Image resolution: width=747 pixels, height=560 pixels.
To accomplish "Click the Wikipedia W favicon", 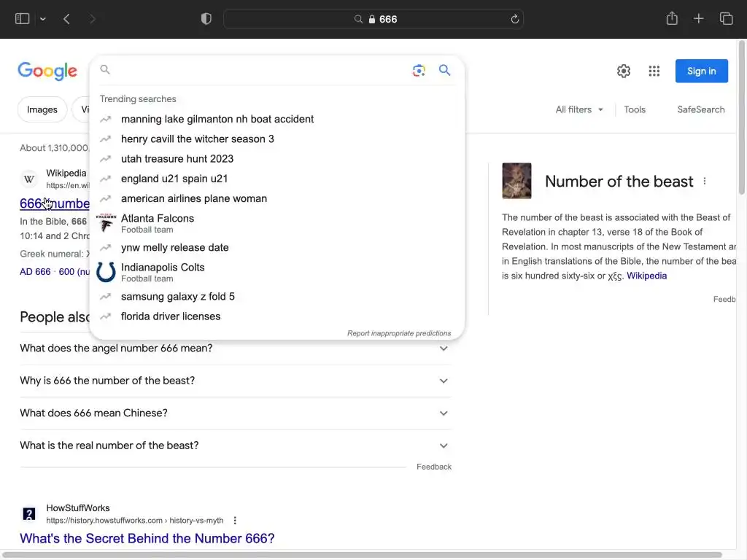I will tap(29, 179).
